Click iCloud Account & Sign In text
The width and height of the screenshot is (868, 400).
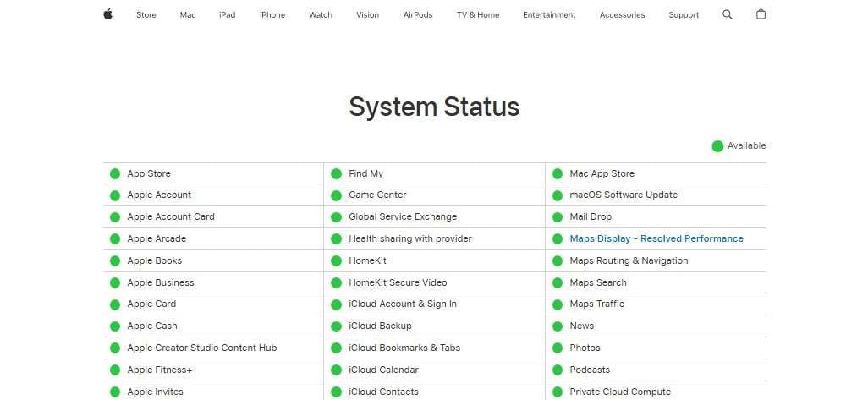click(403, 304)
